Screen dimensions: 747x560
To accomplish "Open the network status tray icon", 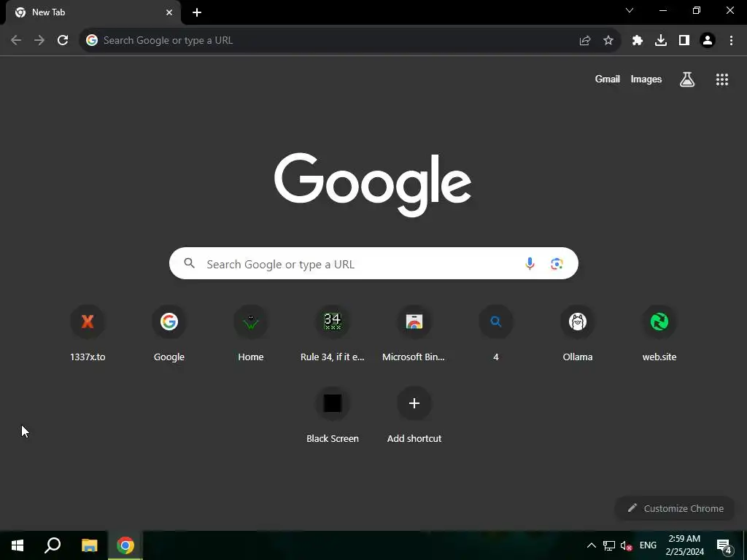I will [x=609, y=545].
